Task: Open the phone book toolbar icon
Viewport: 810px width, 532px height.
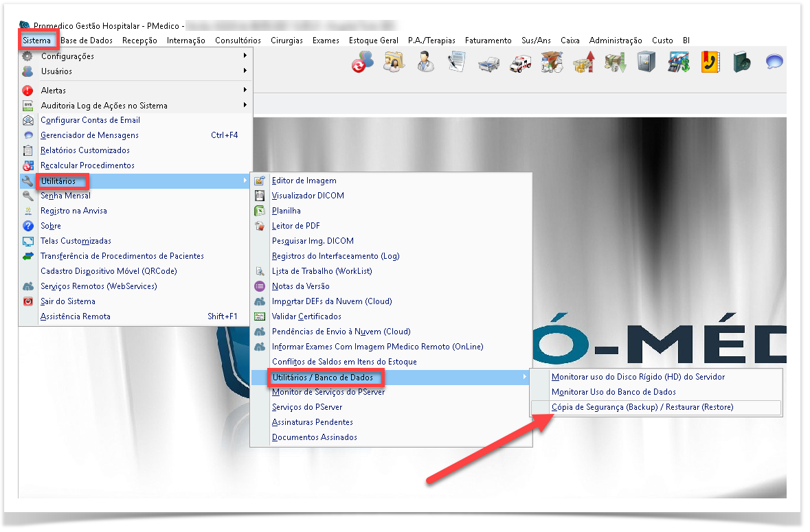Action: (x=710, y=63)
